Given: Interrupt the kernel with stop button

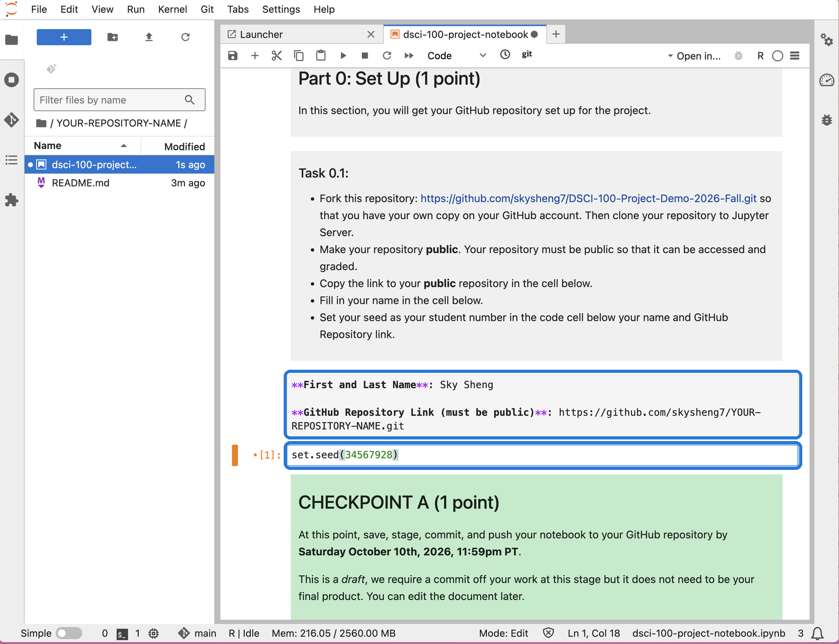Looking at the screenshot, I should (365, 56).
